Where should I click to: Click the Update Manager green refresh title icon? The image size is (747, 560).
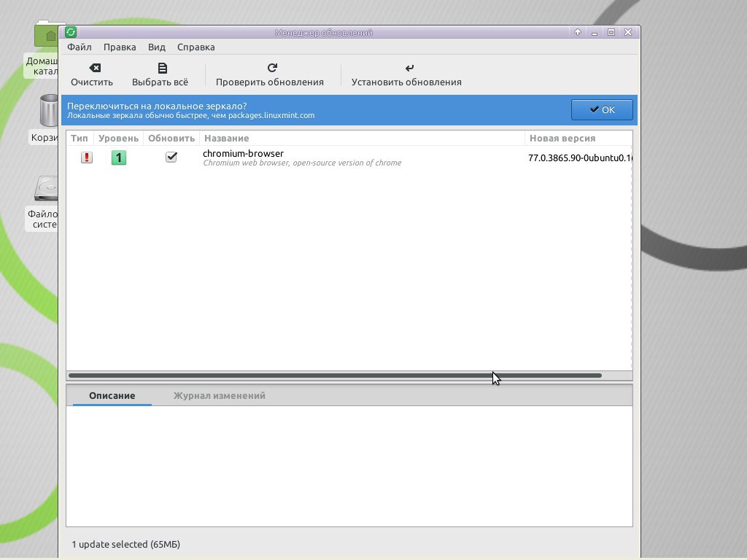pyautogui.click(x=71, y=32)
